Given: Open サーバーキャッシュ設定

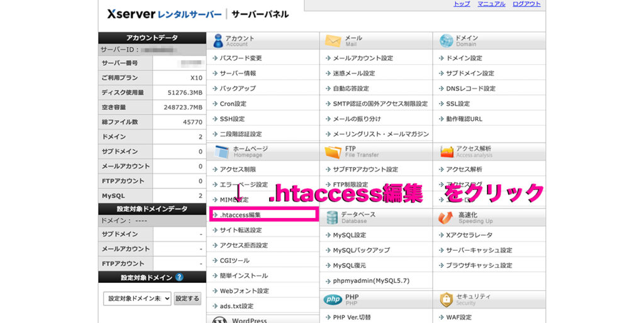Looking at the screenshot, I should coord(479,250).
